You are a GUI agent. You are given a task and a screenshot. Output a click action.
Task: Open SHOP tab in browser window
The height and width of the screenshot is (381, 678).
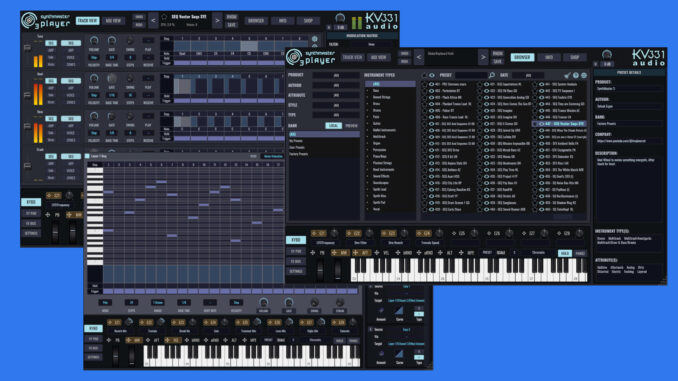click(575, 57)
